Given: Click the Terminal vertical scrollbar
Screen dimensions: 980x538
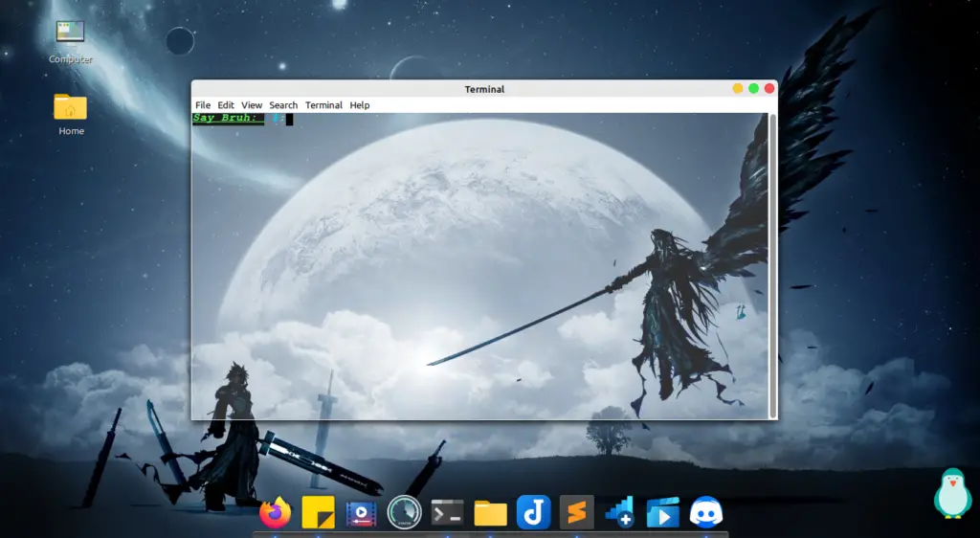Looking at the screenshot, I should coord(773,266).
